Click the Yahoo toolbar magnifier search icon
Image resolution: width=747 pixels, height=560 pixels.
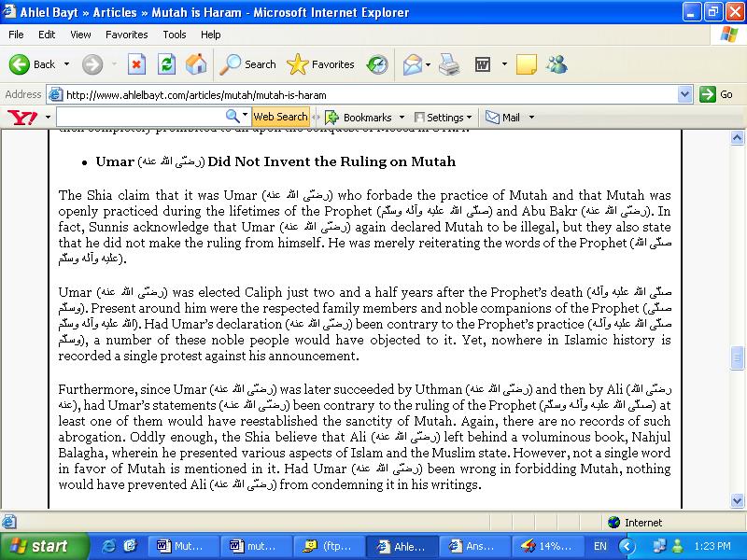233,116
